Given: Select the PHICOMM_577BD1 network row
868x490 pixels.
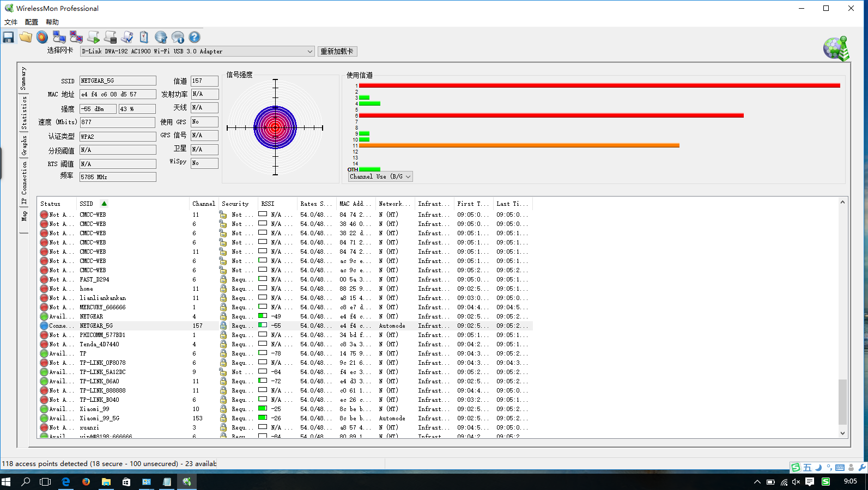Looking at the screenshot, I should click(x=285, y=335).
